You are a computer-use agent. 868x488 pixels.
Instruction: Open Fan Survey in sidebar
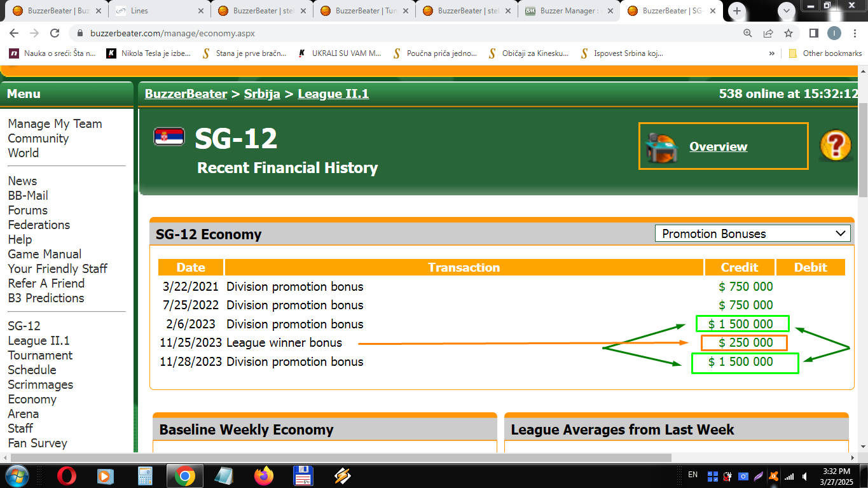click(x=38, y=443)
